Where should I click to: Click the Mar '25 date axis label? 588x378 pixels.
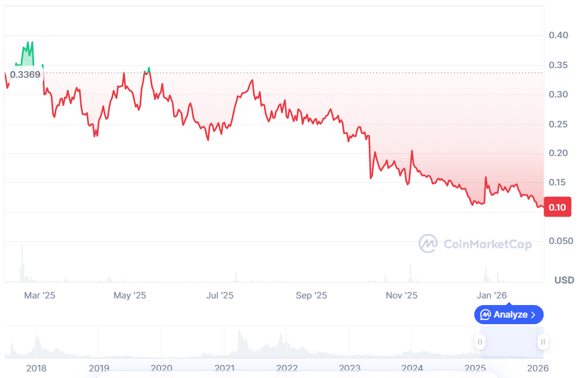[x=40, y=295]
